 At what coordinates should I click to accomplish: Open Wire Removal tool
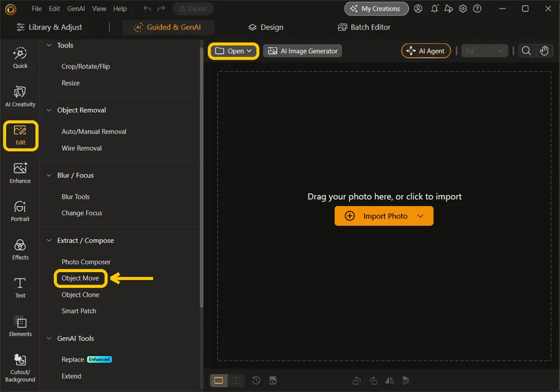(x=81, y=148)
